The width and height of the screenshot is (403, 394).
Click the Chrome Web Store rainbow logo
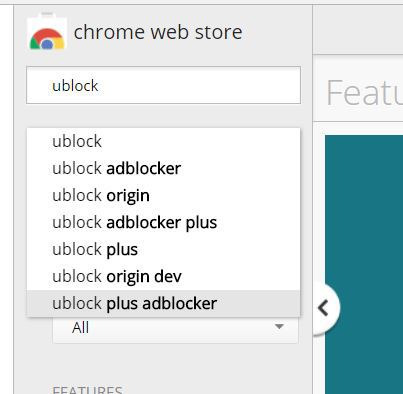click(47, 33)
